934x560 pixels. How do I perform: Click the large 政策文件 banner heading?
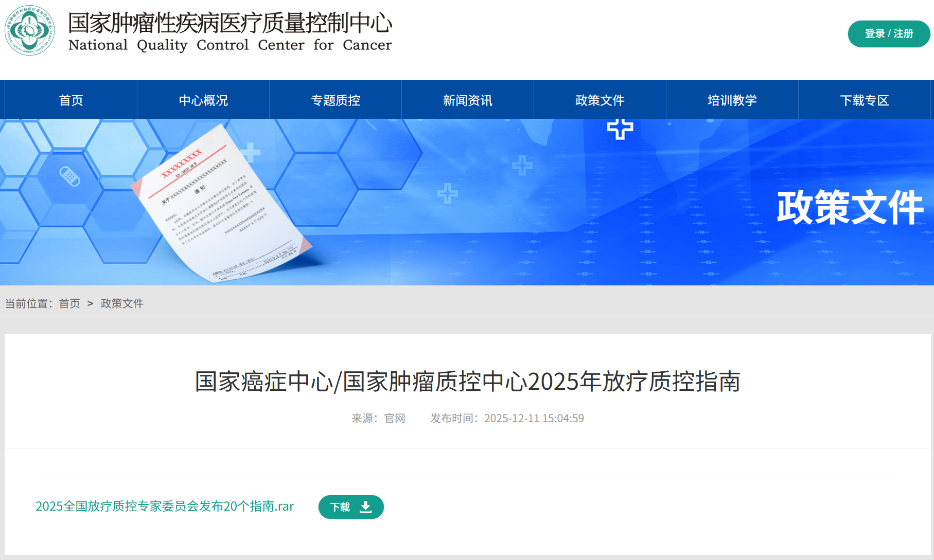tap(850, 207)
